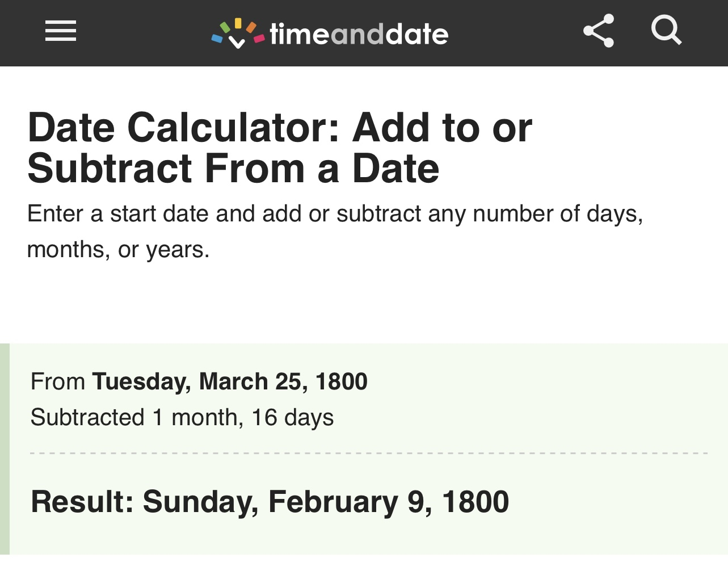Click the colorful timeanddate clock logo mark

pyautogui.click(x=238, y=33)
